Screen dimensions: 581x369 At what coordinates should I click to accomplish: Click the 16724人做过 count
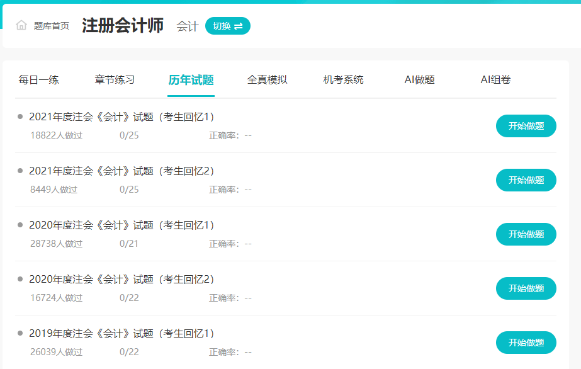point(56,298)
